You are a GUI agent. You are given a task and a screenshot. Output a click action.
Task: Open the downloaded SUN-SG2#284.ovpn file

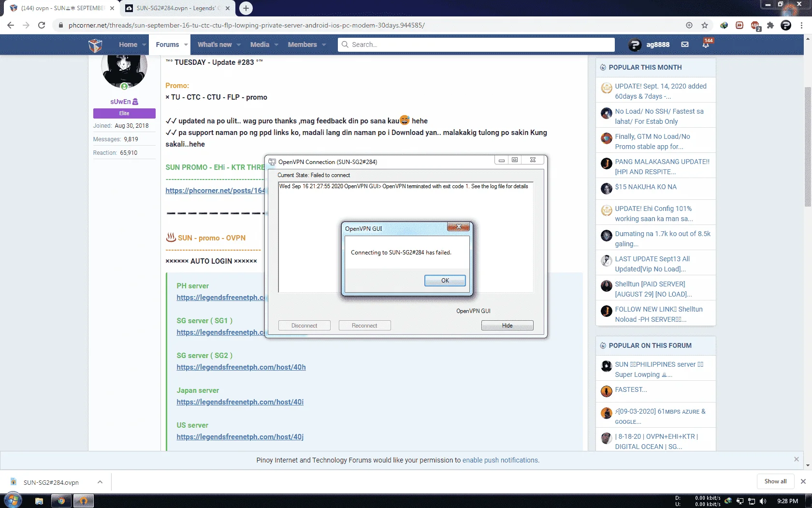(51, 482)
